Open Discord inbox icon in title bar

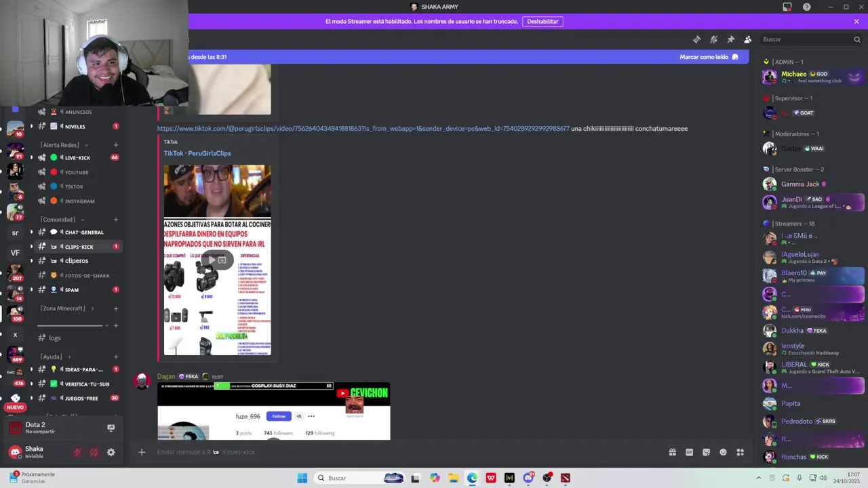(787, 7)
